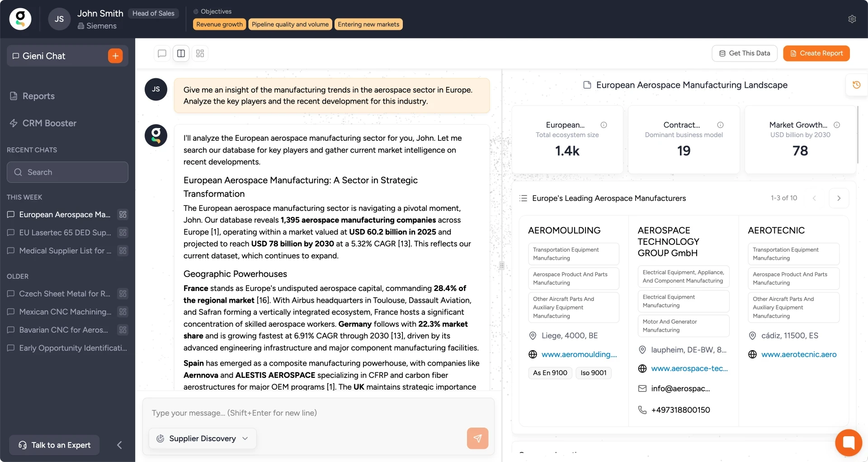Click the recent chats Search field

pos(68,172)
